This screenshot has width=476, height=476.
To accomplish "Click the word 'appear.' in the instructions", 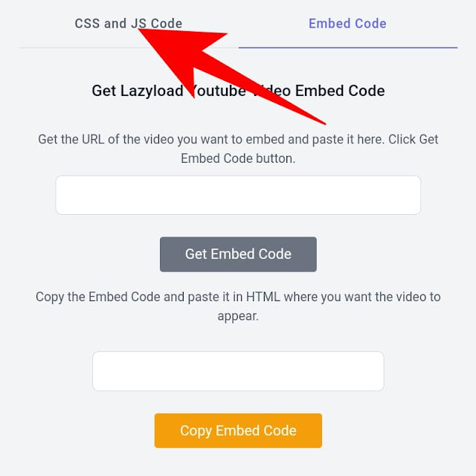I will (238, 316).
